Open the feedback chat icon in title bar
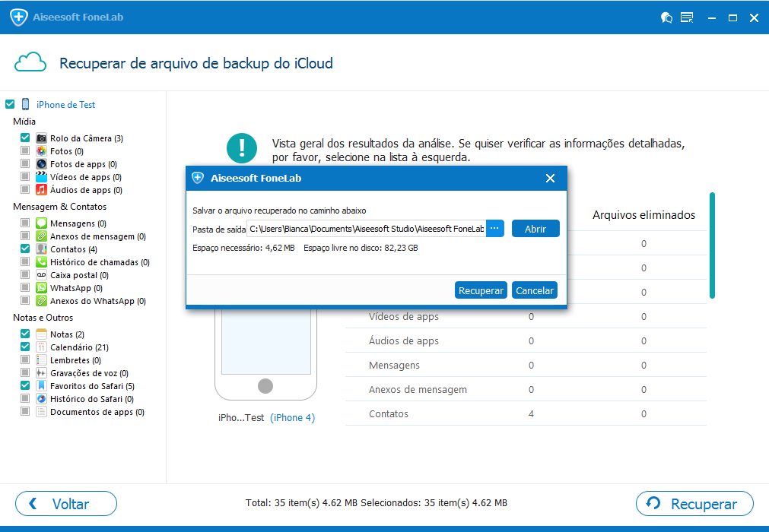The width and height of the screenshot is (769, 532). coord(667,17)
